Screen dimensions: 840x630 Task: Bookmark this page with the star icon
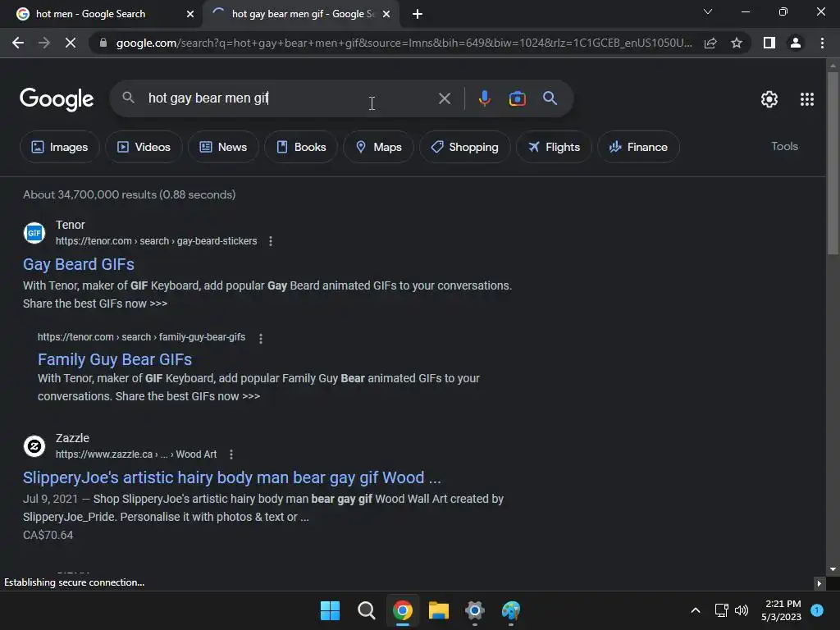point(737,43)
